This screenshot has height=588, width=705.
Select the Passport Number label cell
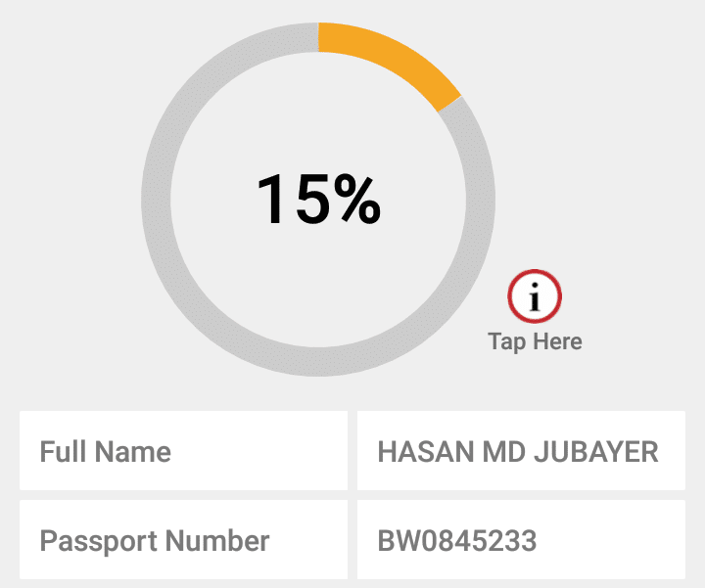[183, 540]
